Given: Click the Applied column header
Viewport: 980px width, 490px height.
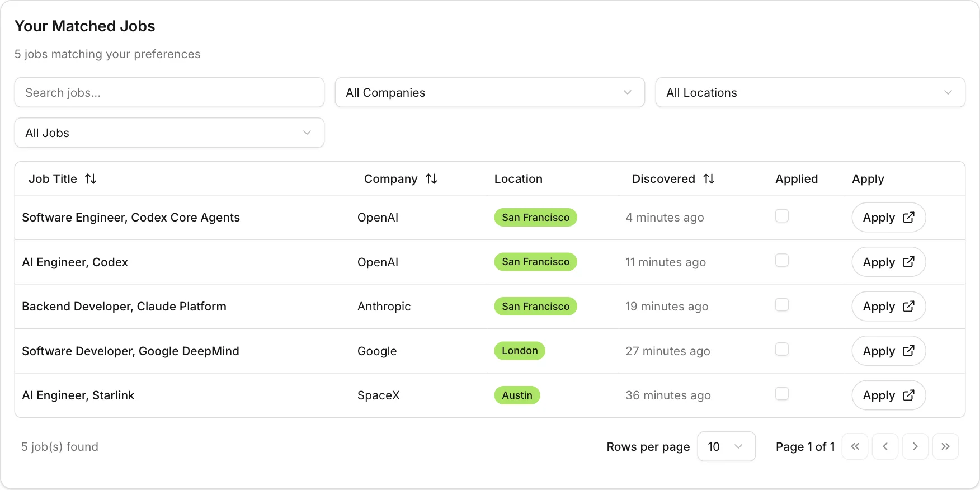Looking at the screenshot, I should 797,179.
